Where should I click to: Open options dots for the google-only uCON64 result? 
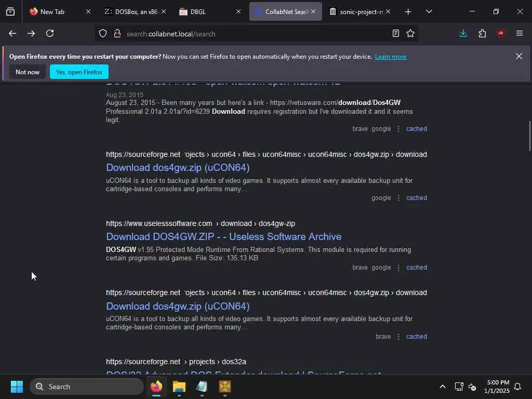click(398, 198)
